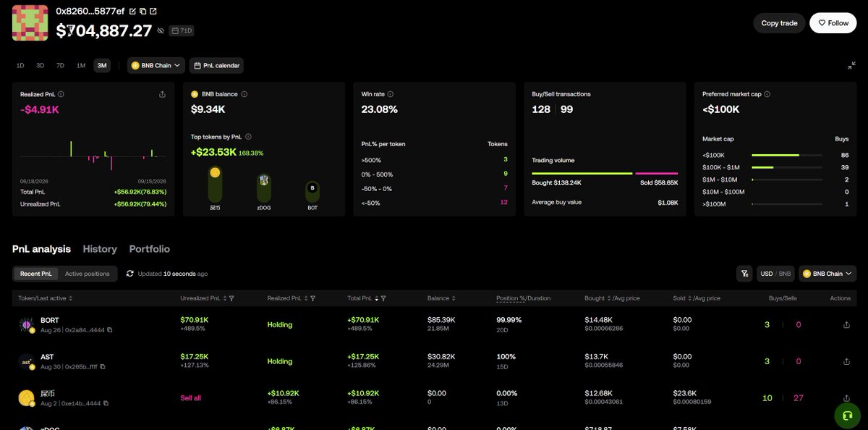The image size is (868, 430).
Task: Click the +$70.91K Unrealized PnL value
Action: coord(195,319)
